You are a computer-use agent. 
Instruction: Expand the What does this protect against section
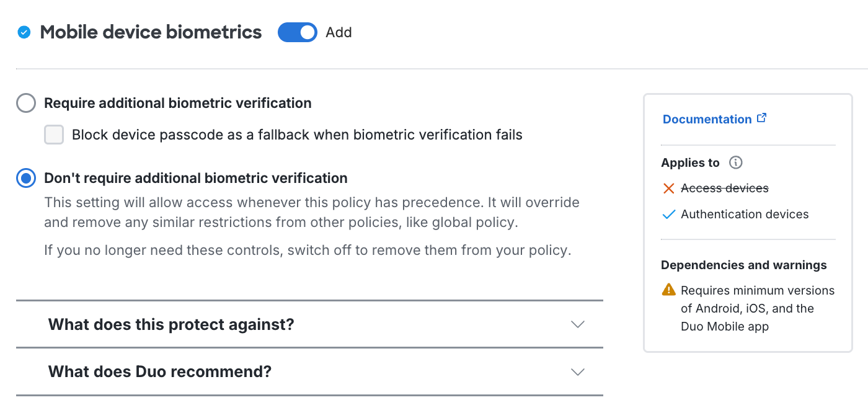(x=172, y=324)
